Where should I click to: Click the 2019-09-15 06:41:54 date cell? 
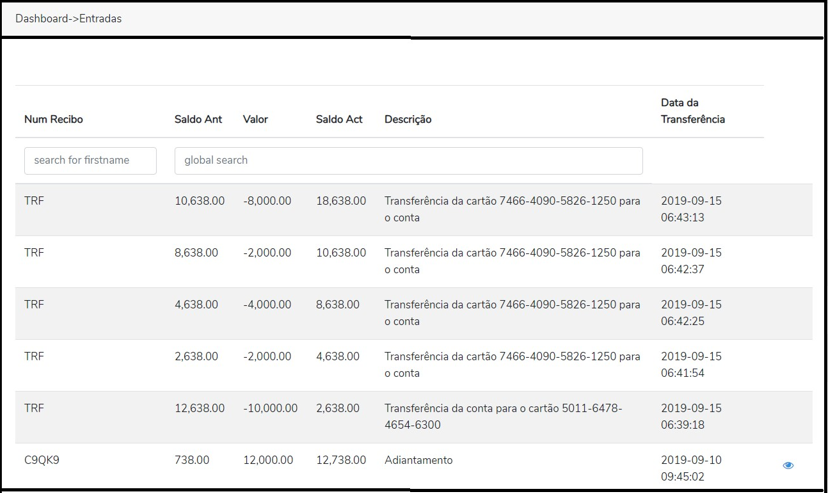(691, 365)
